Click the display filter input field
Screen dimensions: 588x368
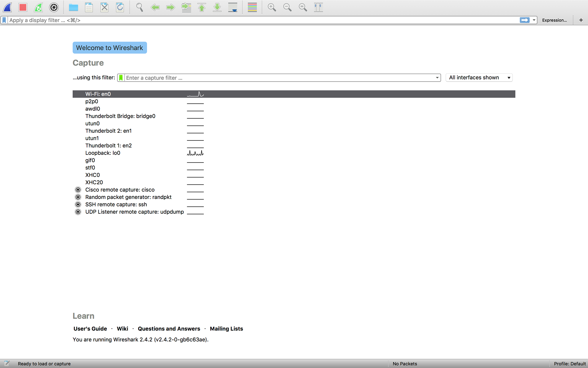click(x=263, y=20)
